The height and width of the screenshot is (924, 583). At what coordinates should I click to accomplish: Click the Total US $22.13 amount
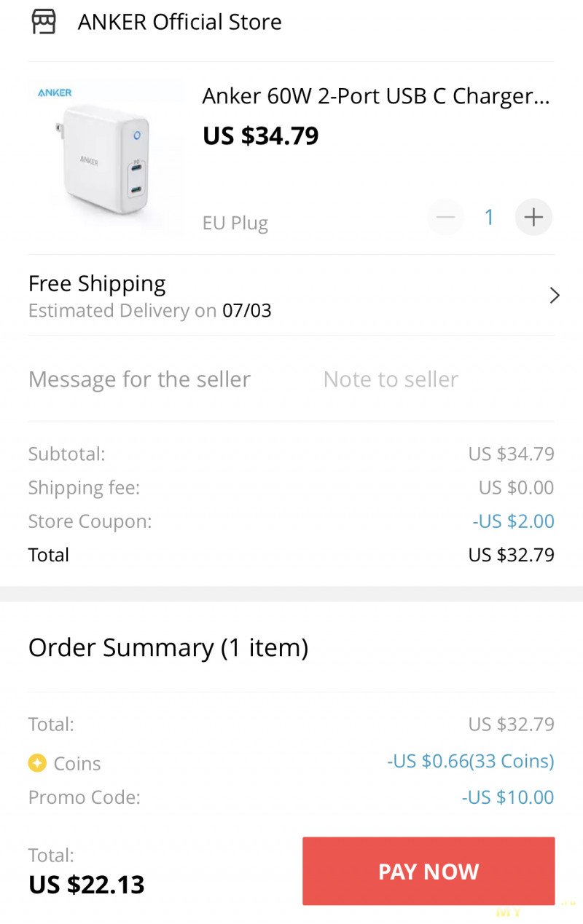(85, 884)
